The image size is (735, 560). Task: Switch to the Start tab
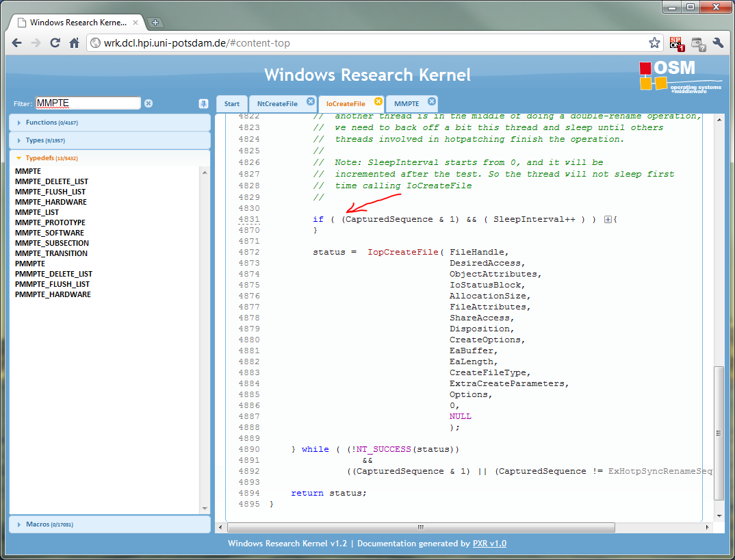click(x=231, y=103)
